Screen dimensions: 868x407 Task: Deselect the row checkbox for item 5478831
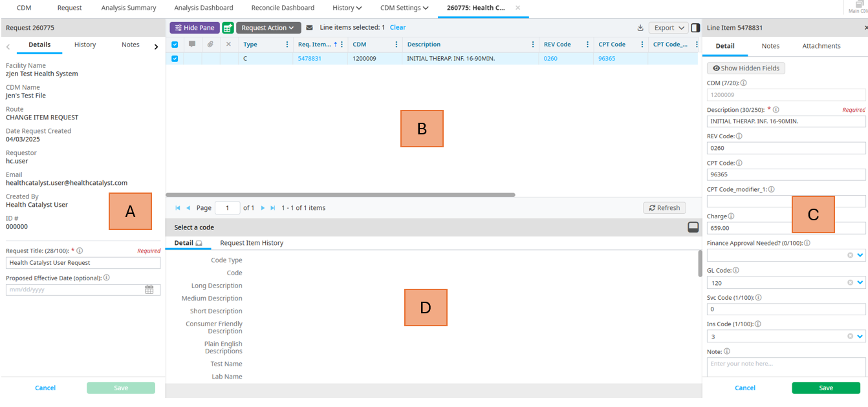175,59
